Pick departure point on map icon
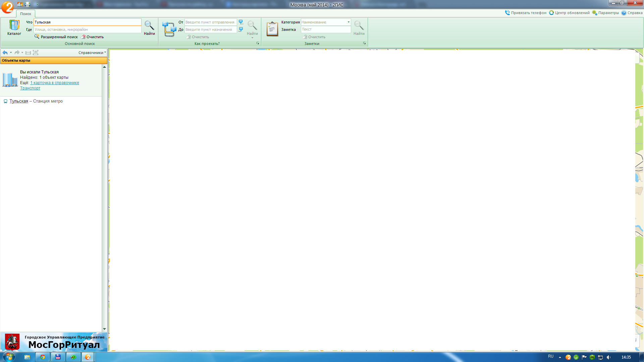The height and width of the screenshot is (362, 644). [x=241, y=22]
